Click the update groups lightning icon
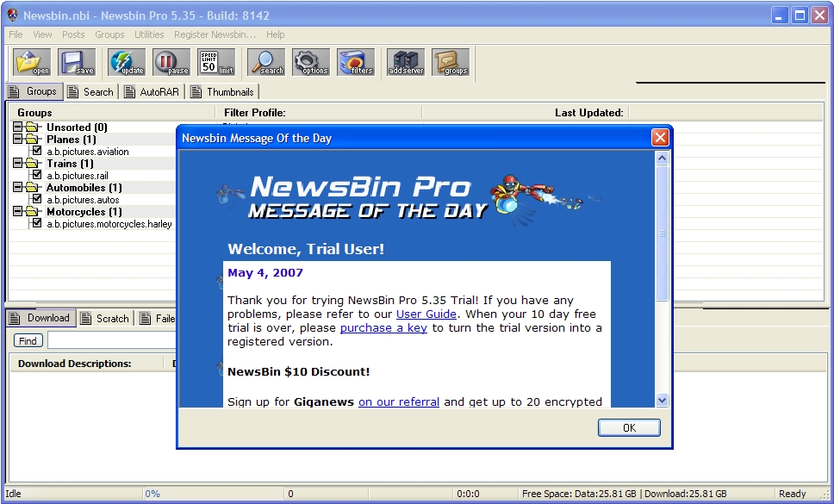 click(127, 62)
